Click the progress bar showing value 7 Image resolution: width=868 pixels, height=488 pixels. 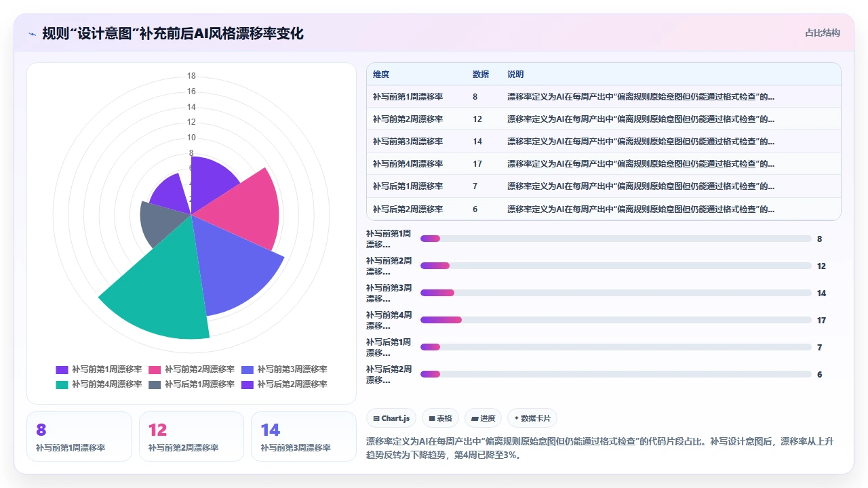pyautogui.click(x=616, y=347)
